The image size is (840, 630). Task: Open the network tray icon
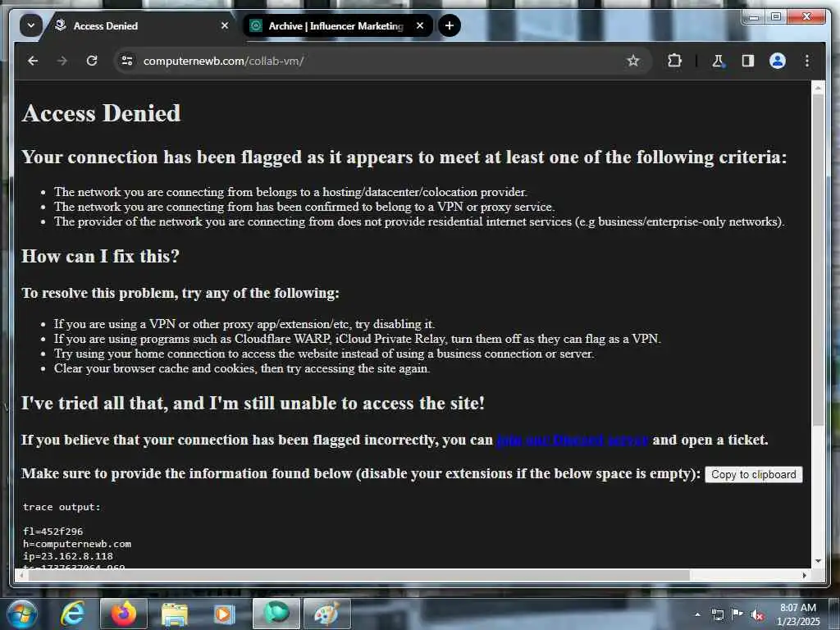pyautogui.click(x=717, y=614)
